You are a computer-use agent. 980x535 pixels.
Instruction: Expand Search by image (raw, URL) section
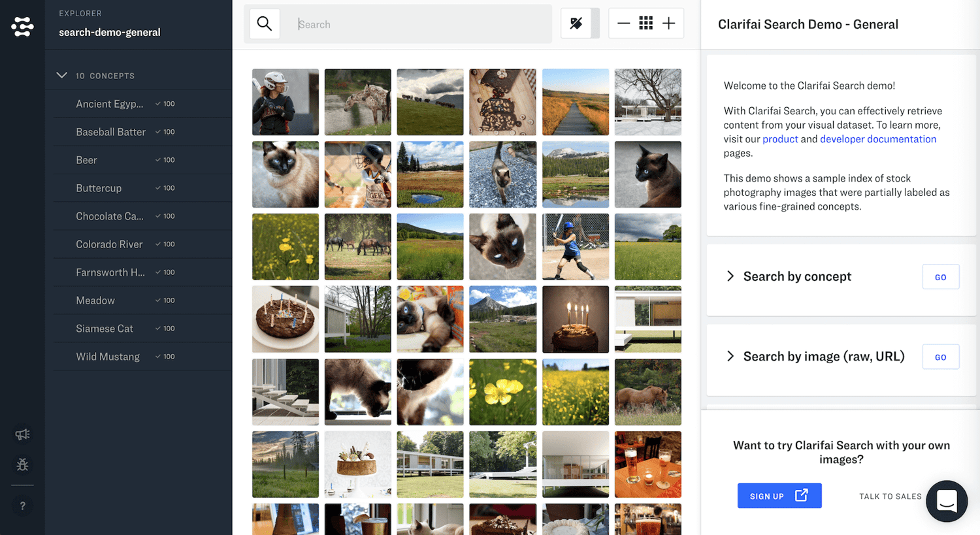(730, 356)
